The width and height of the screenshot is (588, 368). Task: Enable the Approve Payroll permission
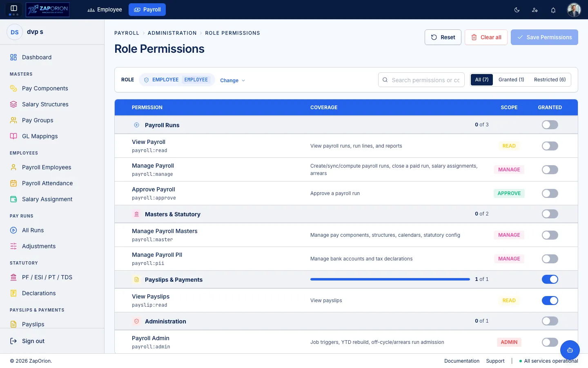[x=550, y=193]
